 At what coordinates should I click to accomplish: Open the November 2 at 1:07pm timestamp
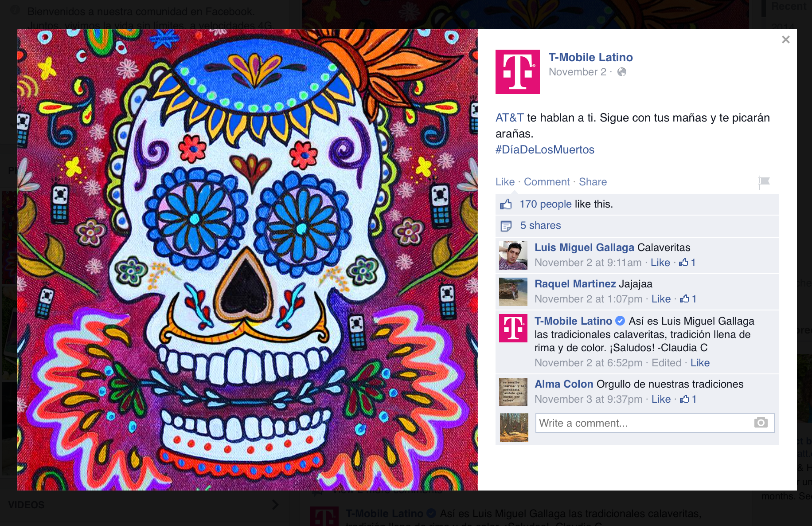588,299
